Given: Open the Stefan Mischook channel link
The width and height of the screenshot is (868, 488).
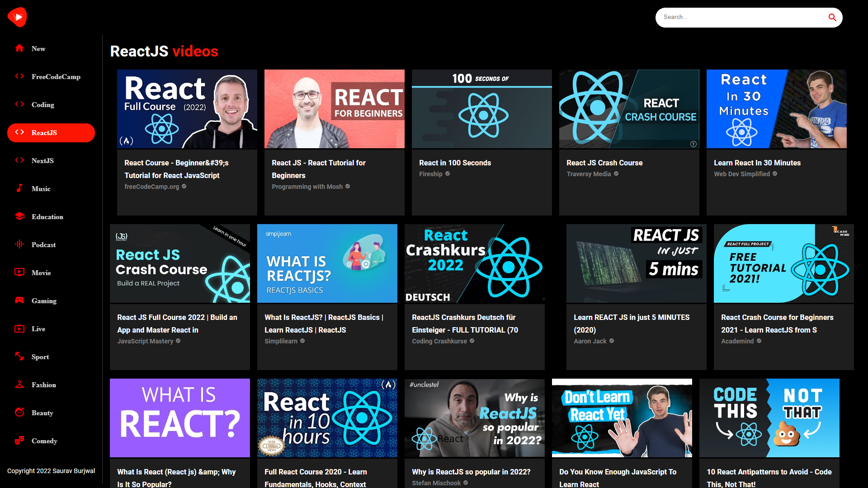Looking at the screenshot, I should [436, 483].
